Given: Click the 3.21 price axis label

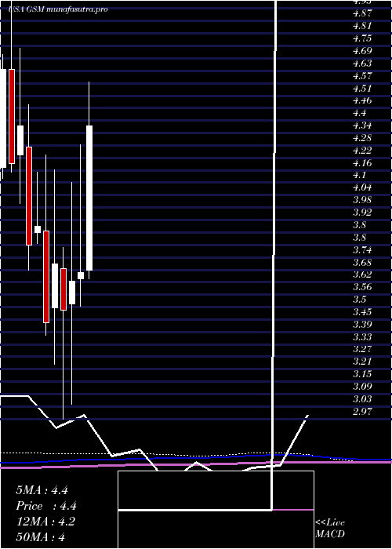Looking at the screenshot, I should [362, 362].
